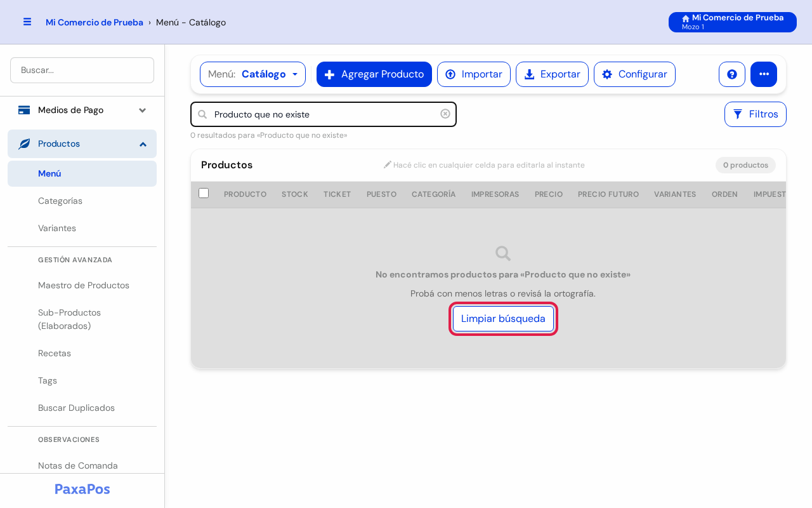
Task: Click the card icon beside Medios de Pago
Action: pos(24,110)
